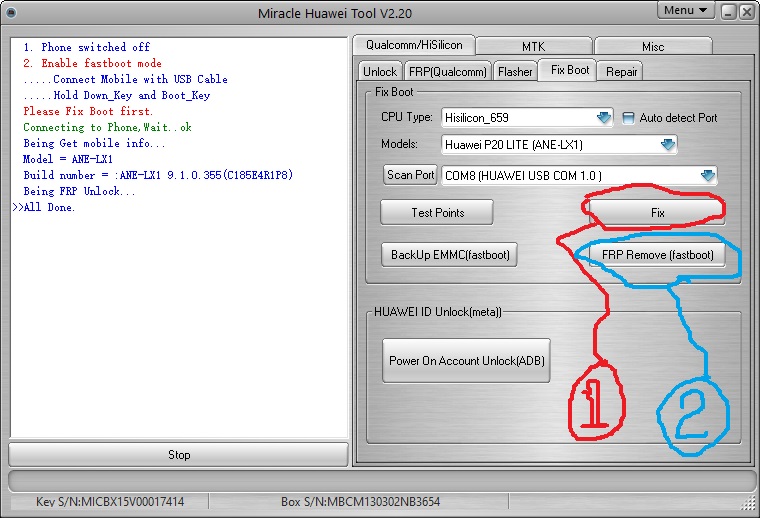Click the Box S/N status entry
This screenshot has height=518, width=760.
(x=360, y=502)
